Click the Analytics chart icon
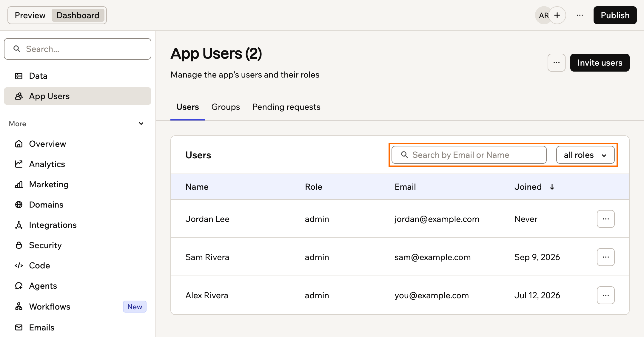 [x=19, y=164]
